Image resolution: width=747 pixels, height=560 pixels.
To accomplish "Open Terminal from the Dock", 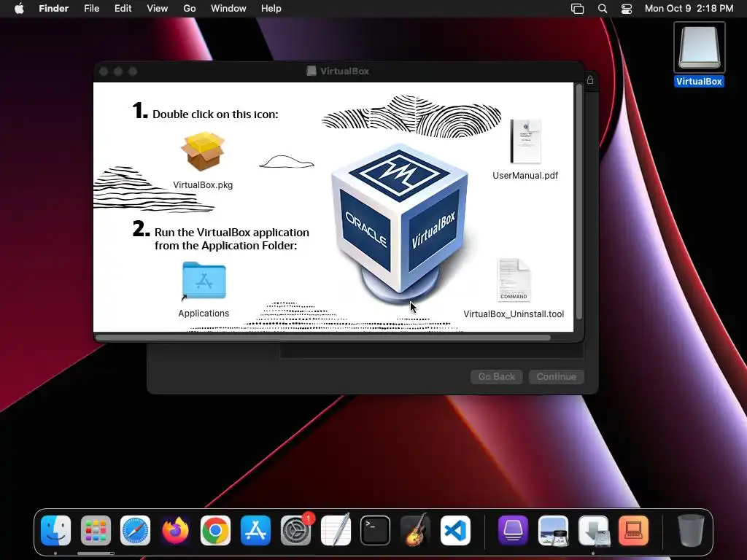I will coord(376,531).
